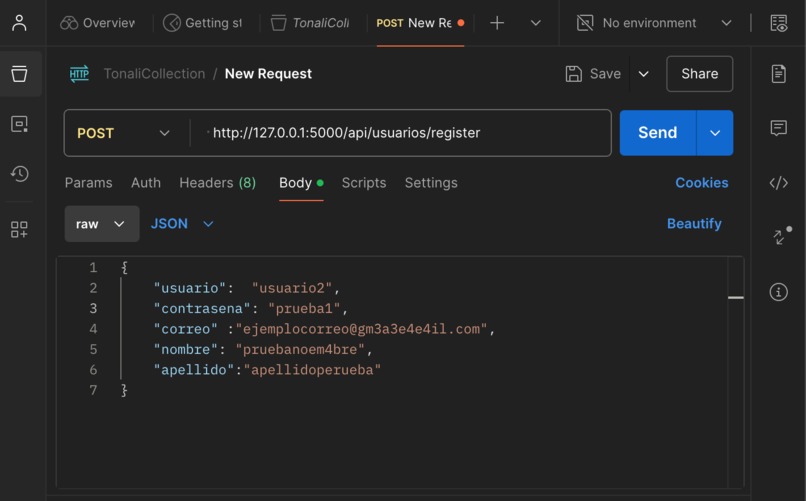The height and width of the screenshot is (501, 806).
Task: Open the Environments sidebar icon
Action: click(20, 124)
